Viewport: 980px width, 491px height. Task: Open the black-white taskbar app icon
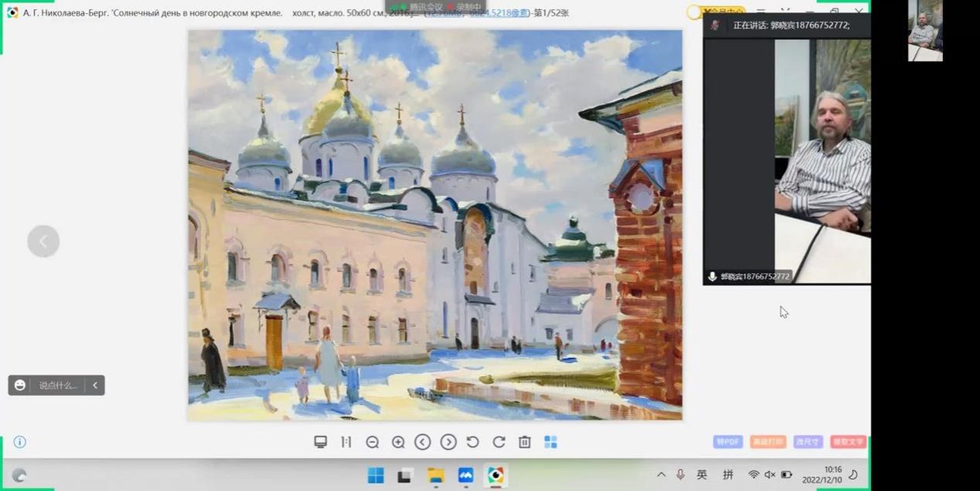point(405,475)
